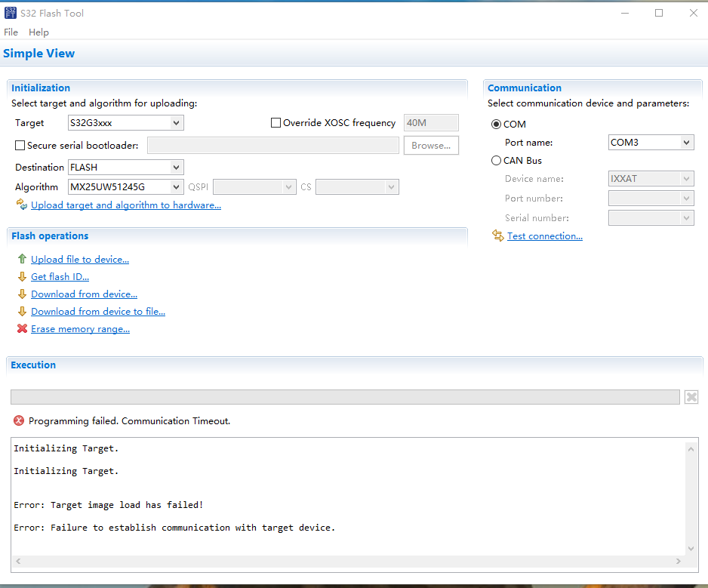708x588 pixels.
Task: Click the red Erase memory X icon
Action: (x=22, y=328)
